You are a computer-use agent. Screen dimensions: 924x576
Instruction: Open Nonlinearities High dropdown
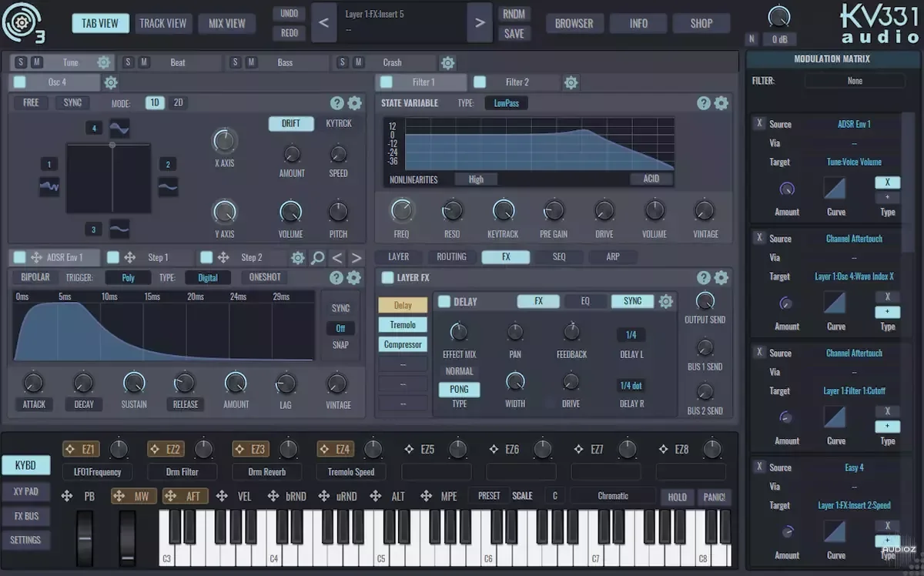click(x=476, y=179)
